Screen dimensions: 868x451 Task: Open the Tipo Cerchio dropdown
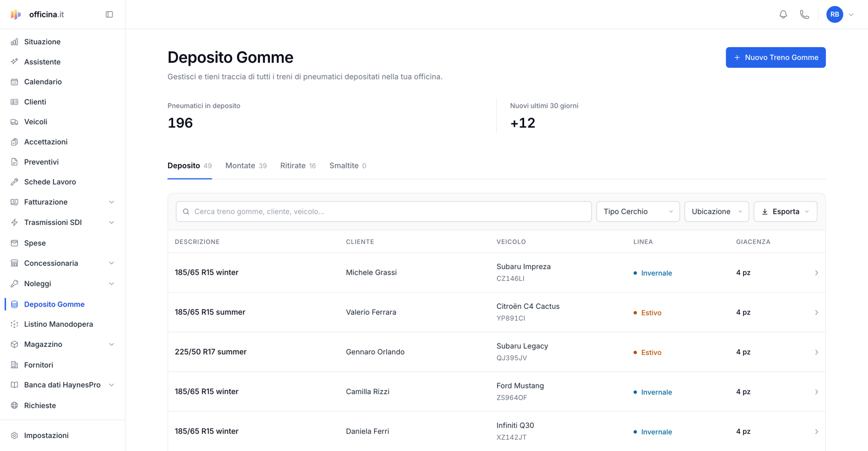[638, 212]
